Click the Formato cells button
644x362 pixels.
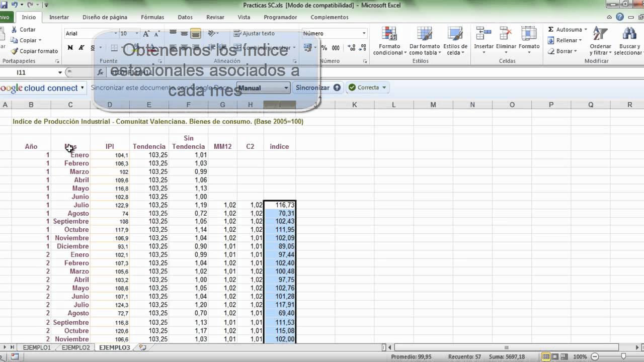[529, 39]
